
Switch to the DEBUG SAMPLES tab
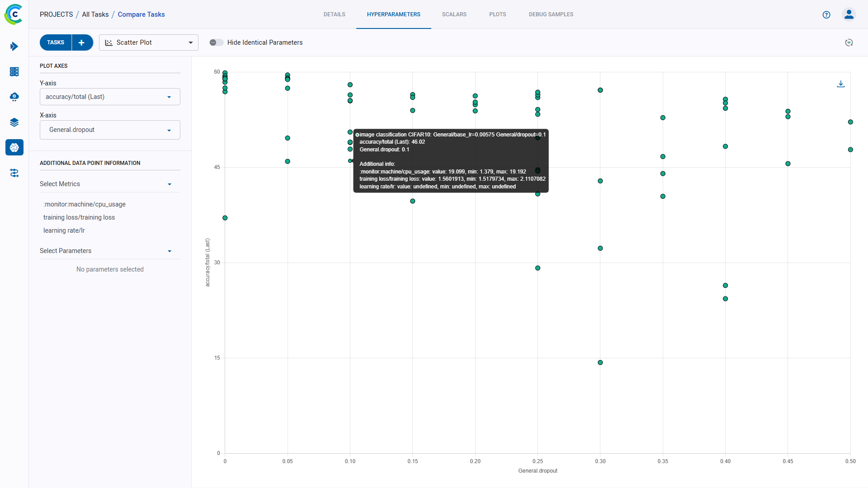point(551,14)
